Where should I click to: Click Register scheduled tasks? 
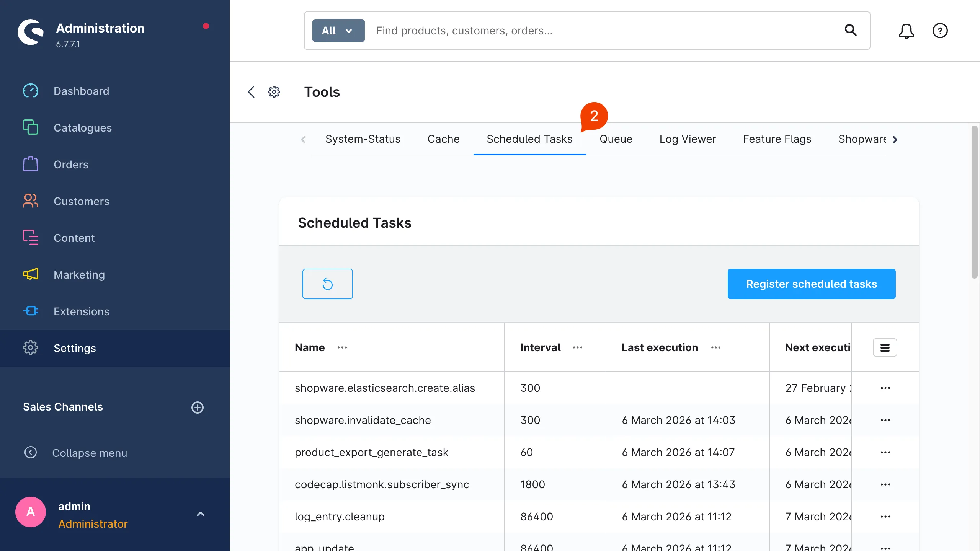(x=812, y=284)
